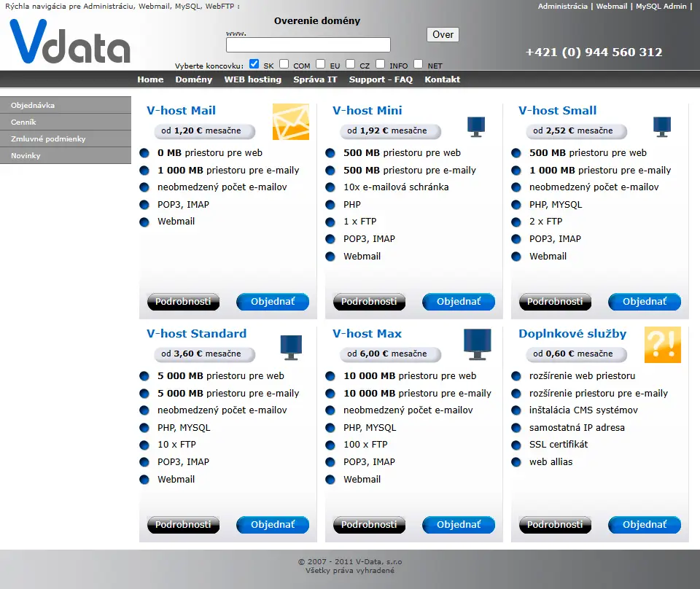Click Podrobnosti for Doplnkové služby
This screenshot has width=700, height=589.
(x=555, y=525)
